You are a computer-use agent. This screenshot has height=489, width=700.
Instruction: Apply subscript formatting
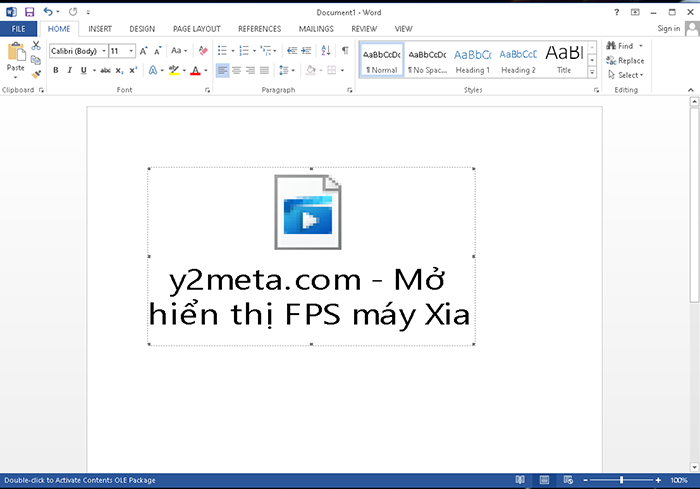tap(119, 70)
